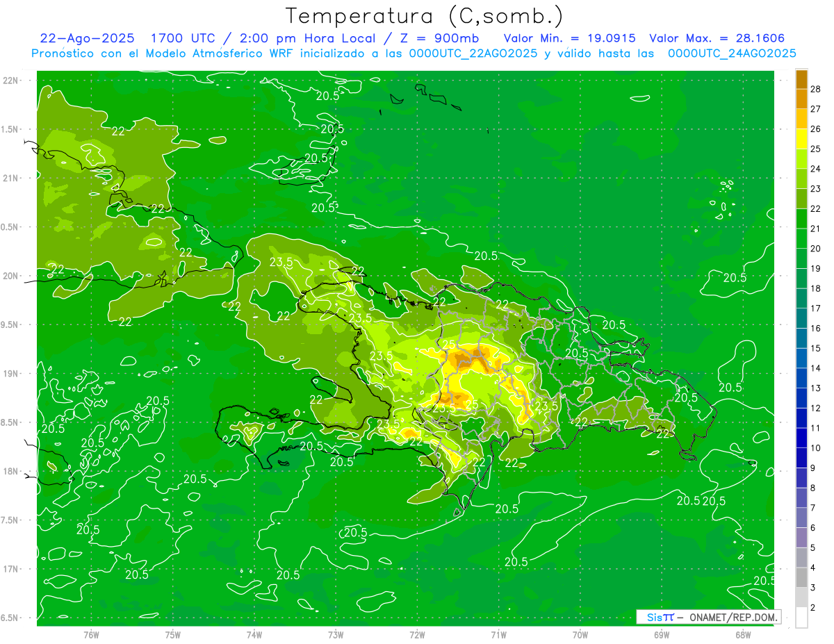Click the 19N latitude axis label

11,373
